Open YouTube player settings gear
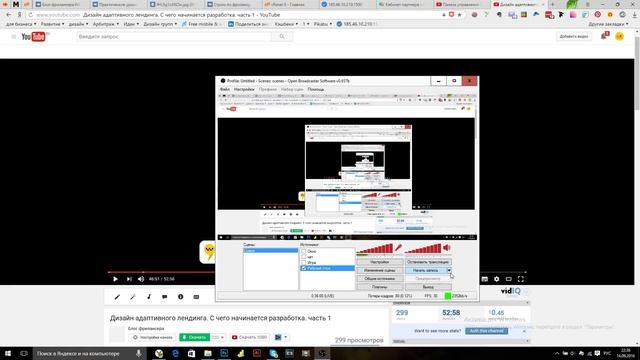This screenshot has width=640, height=360. [x=496, y=279]
